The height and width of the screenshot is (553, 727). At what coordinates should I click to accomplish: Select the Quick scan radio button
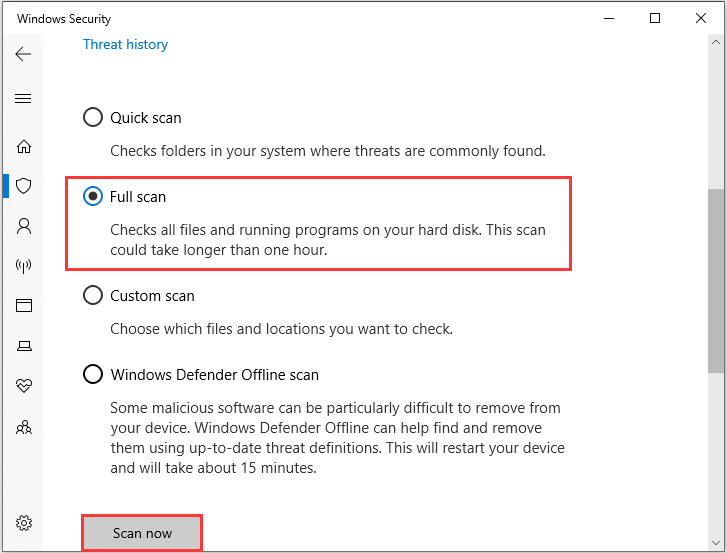coord(93,117)
